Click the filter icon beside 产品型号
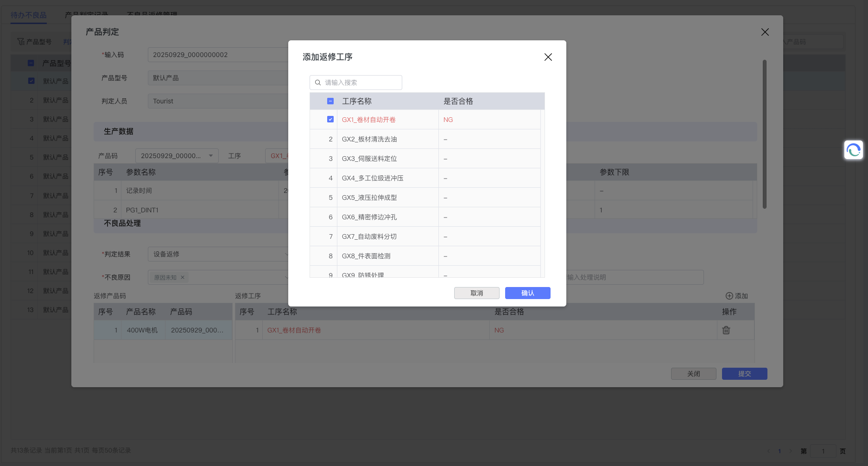This screenshot has width=868, height=466. [21, 42]
